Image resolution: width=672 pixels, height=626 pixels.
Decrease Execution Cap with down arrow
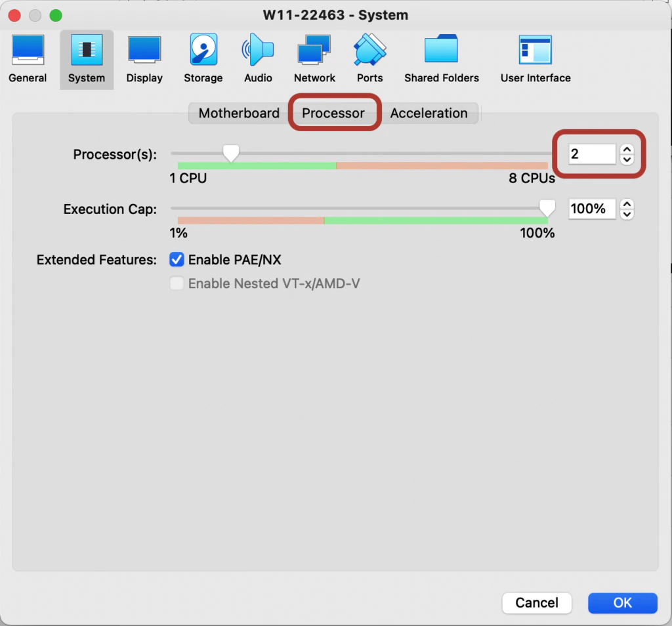click(627, 214)
